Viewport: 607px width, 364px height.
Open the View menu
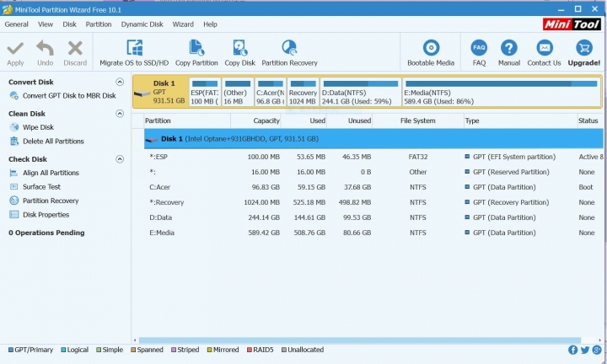tap(46, 24)
